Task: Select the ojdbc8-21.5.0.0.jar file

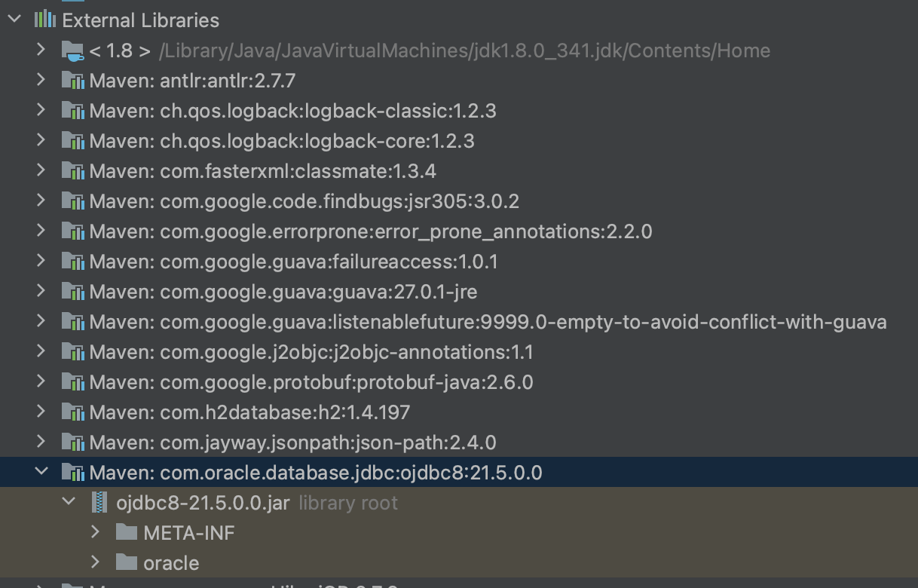Action: (203, 503)
